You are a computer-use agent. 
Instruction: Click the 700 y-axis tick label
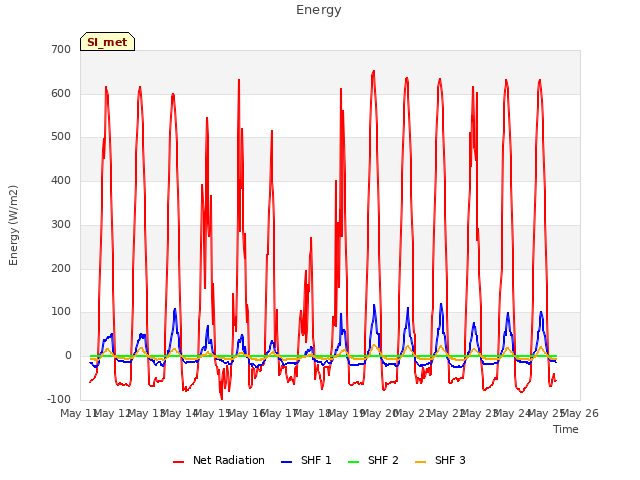(x=61, y=50)
